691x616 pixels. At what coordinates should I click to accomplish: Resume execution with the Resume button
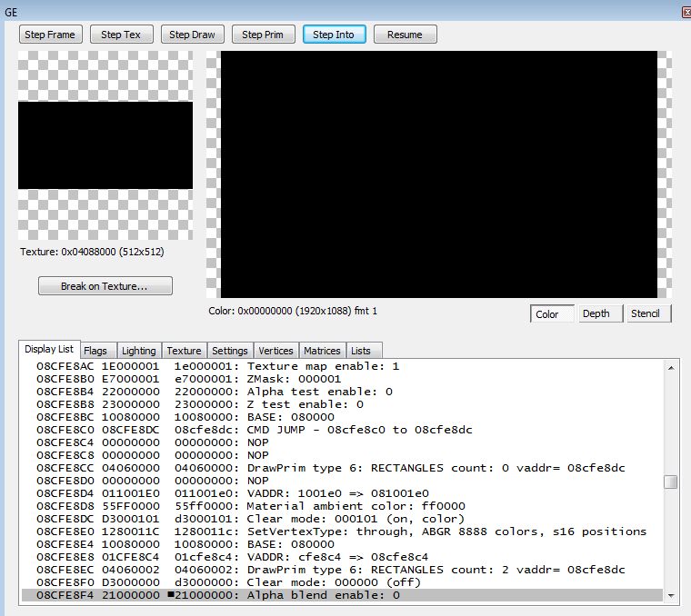405,35
